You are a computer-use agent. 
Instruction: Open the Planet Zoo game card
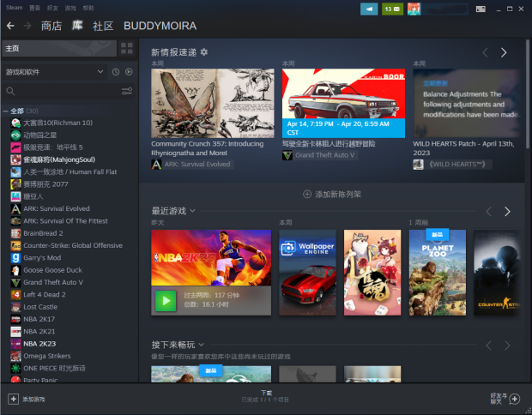tap(438, 273)
